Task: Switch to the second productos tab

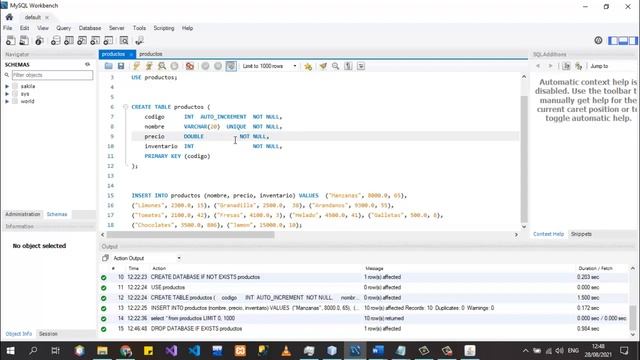Action: point(151,54)
